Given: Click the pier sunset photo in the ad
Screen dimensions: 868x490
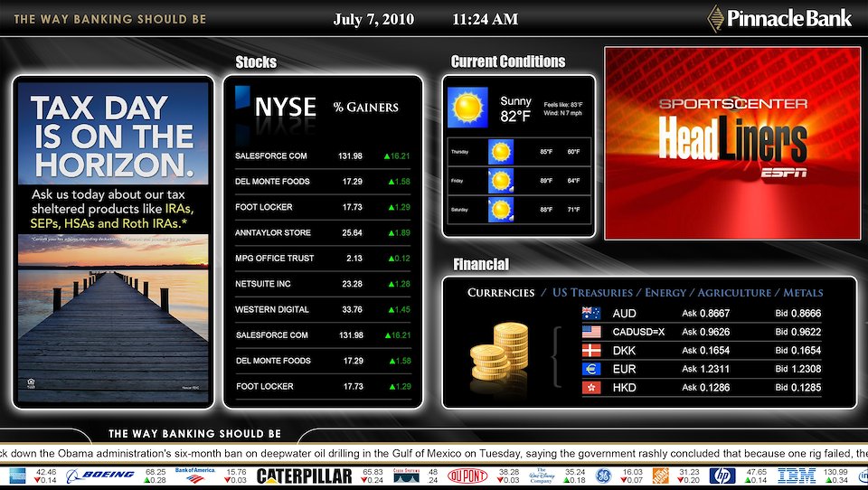Looking at the screenshot, I should (114, 318).
